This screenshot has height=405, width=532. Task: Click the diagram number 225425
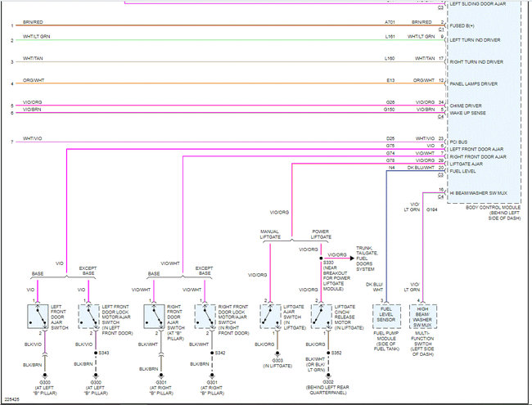click(12, 399)
